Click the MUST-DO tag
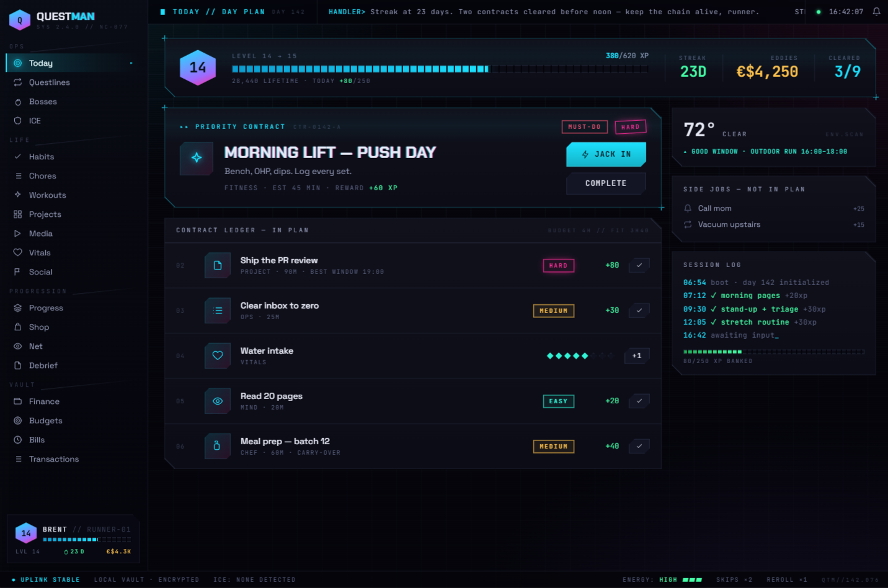Screen dimensions: 888x588 pyautogui.click(x=584, y=127)
